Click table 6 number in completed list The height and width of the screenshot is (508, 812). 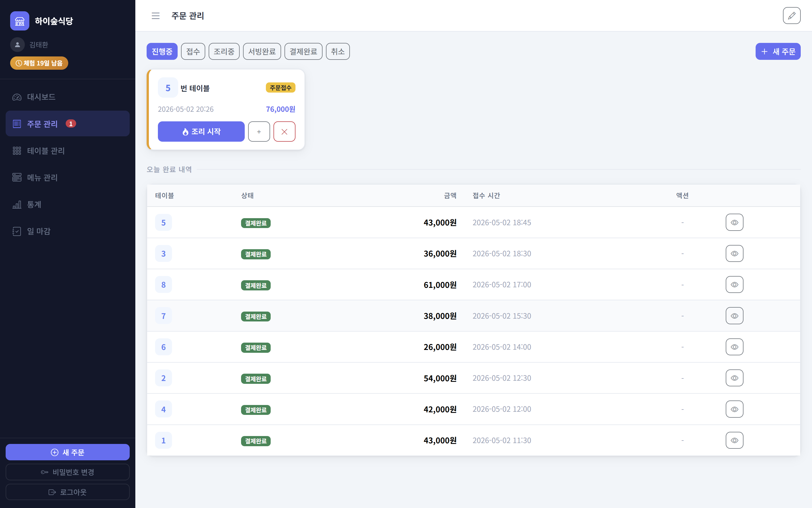pos(164,347)
